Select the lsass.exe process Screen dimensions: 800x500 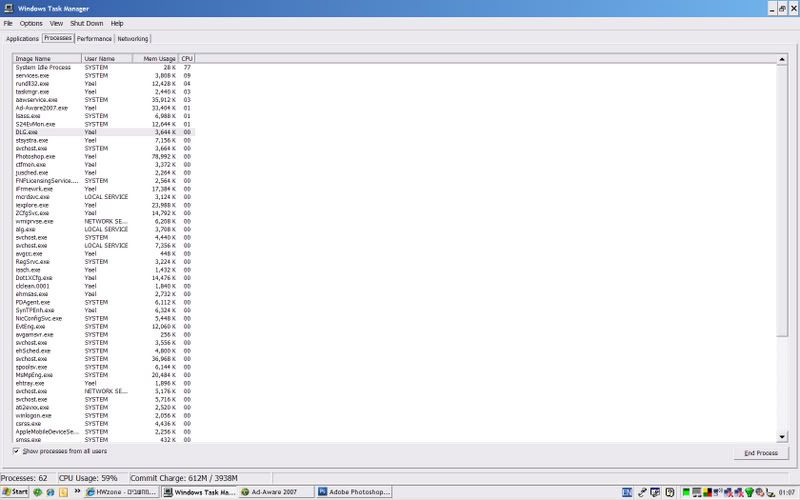coord(104,116)
